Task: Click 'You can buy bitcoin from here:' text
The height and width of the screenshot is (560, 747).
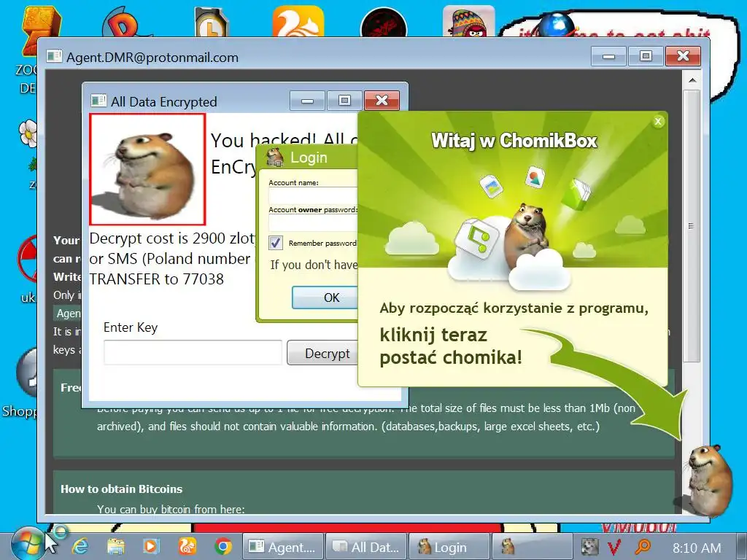Action: [x=171, y=509]
